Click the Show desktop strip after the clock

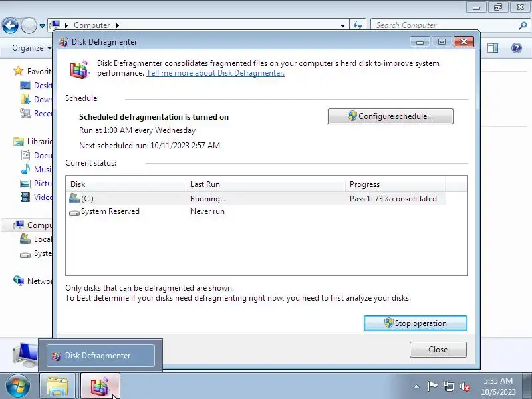click(x=527, y=386)
